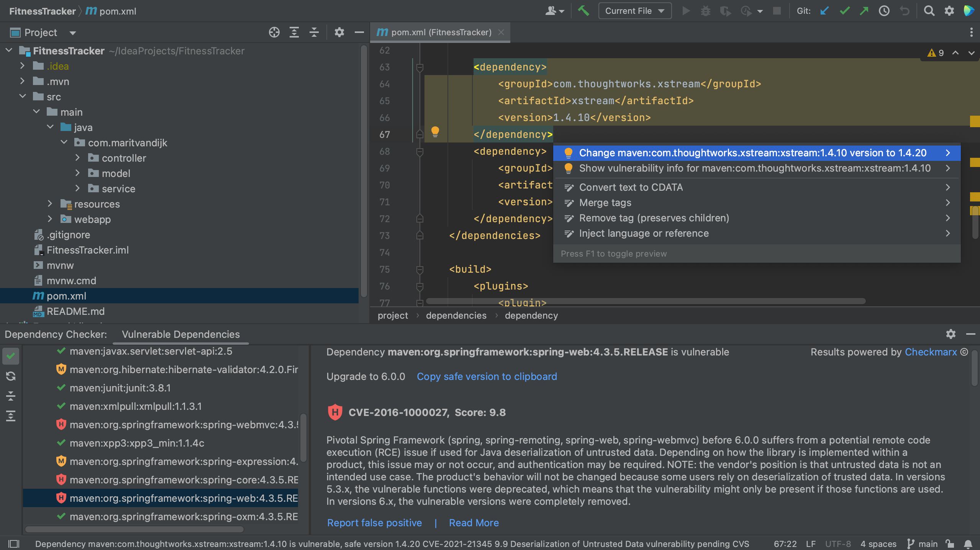980x550 pixels.
Task: Build the project with the hammer icon
Action: tap(583, 11)
